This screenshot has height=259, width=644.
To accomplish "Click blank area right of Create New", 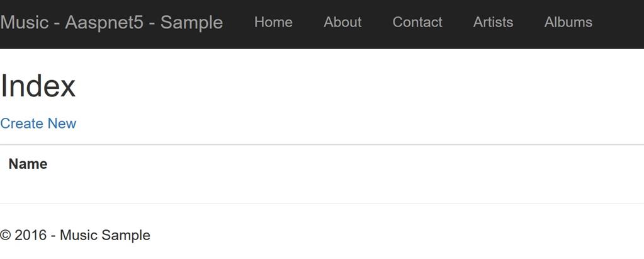I will (x=315, y=124).
